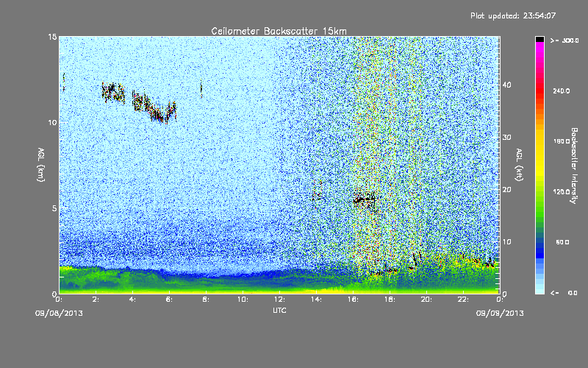This screenshot has height=368, width=588.
Task: Click the high cloud echo near 12 km at 3 UTC
Action: tap(113, 92)
